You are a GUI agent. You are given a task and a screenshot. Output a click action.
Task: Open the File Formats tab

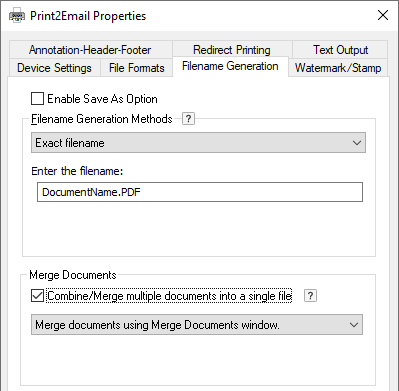137,68
